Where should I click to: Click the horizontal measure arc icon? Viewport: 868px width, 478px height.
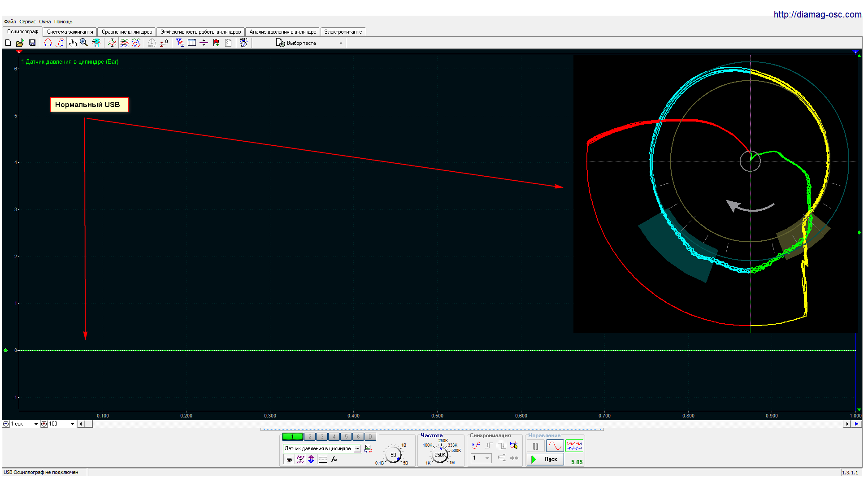(48, 43)
